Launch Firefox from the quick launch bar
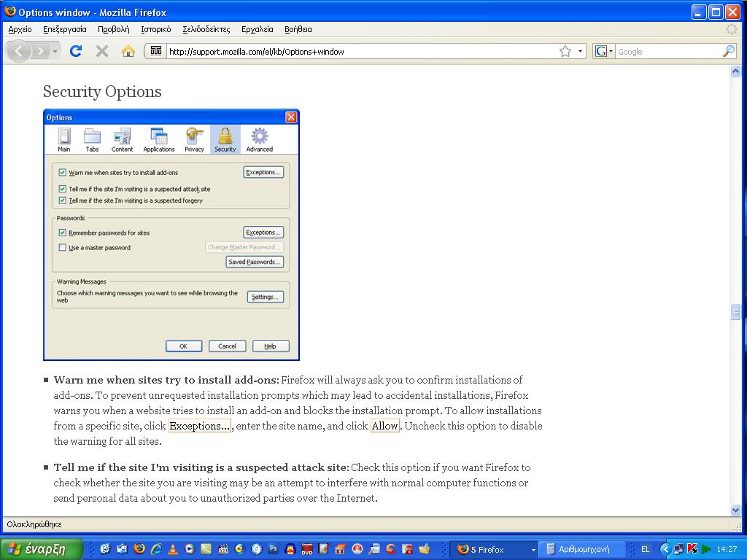 coord(139,549)
